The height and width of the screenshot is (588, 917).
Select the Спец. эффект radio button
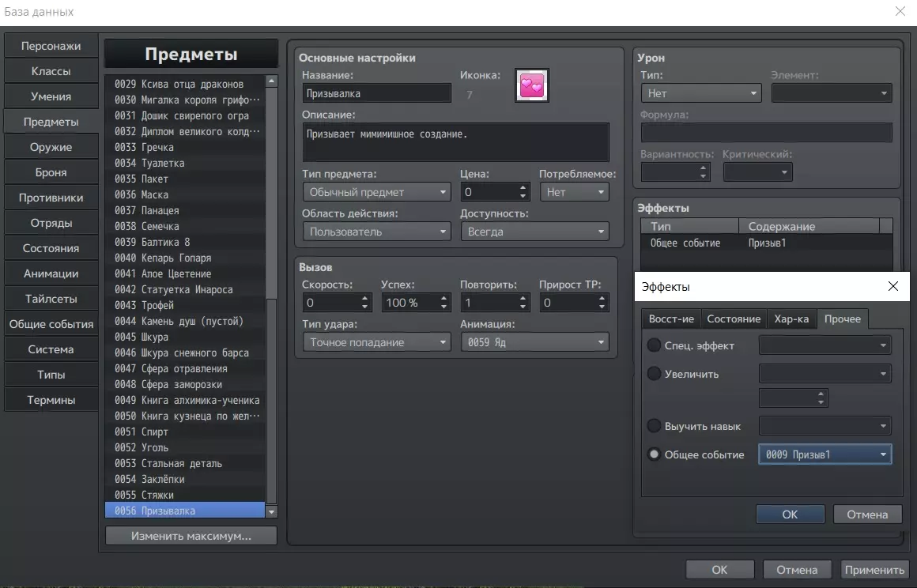(654, 345)
